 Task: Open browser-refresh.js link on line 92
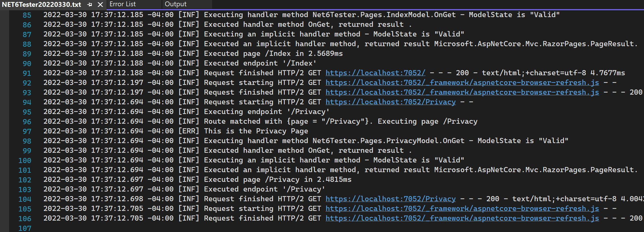pos(462,83)
